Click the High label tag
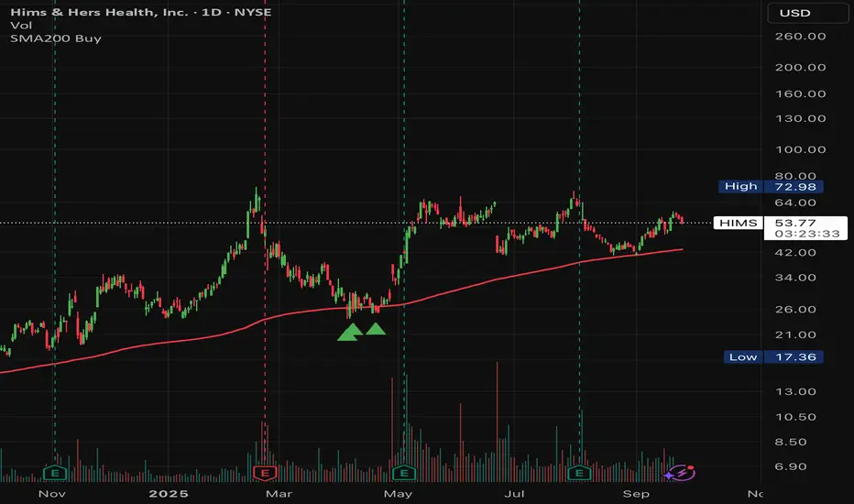 point(740,186)
